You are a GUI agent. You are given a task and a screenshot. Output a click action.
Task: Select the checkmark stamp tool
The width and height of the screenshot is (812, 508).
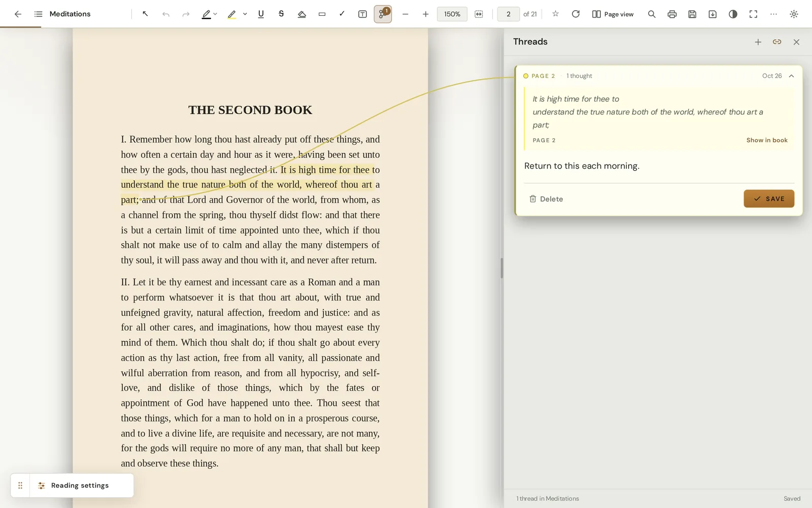[x=342, y=14]
